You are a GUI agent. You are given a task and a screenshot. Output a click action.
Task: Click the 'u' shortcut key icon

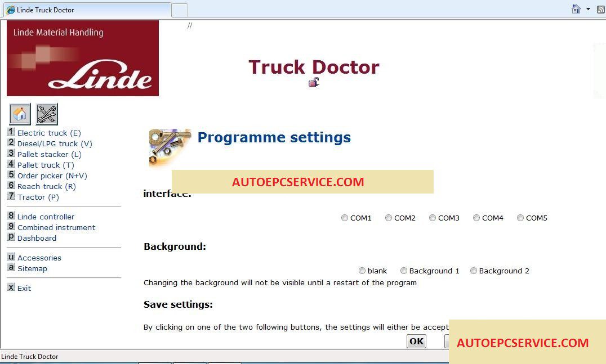point(11,257)
